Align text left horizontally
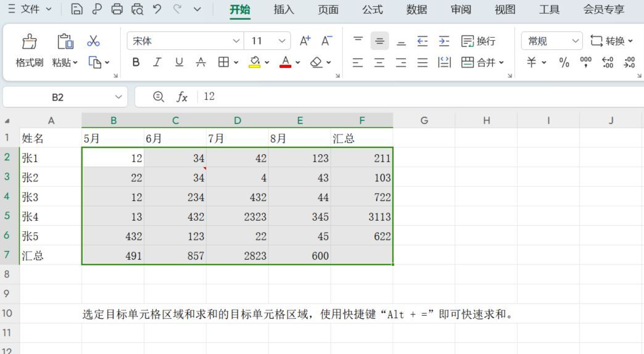The height and width of the screenshot is (354, 644). coord(358,62)
